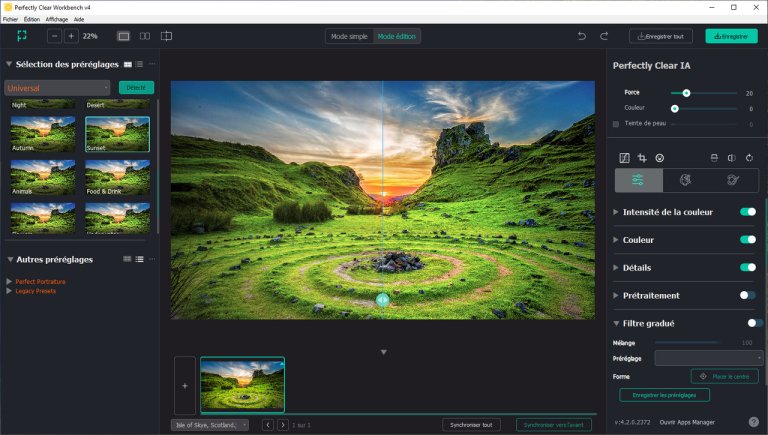Open the Affichage menu
The image size is (768, 435).
tap(56, 19)
